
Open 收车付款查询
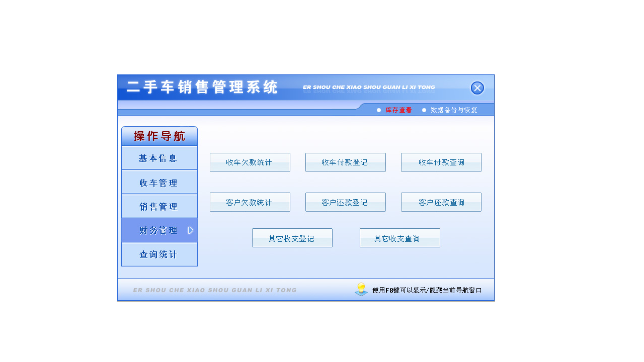point(441,162)
